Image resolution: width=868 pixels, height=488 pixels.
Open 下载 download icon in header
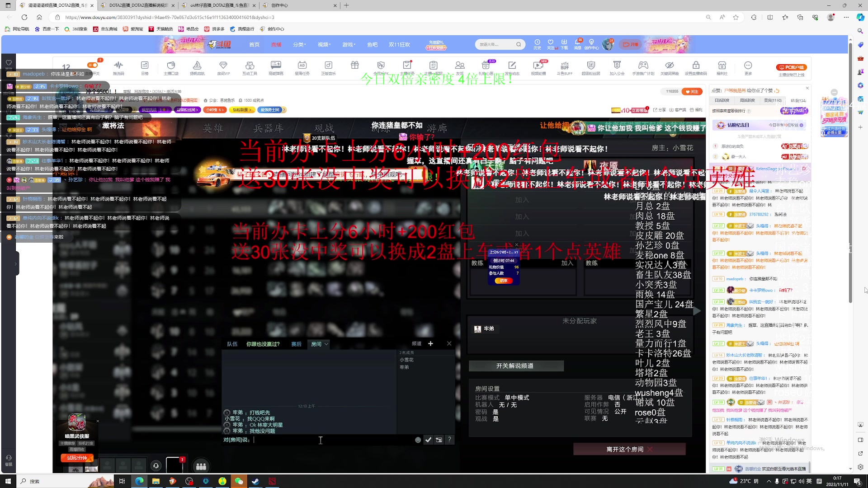point(564,44)
